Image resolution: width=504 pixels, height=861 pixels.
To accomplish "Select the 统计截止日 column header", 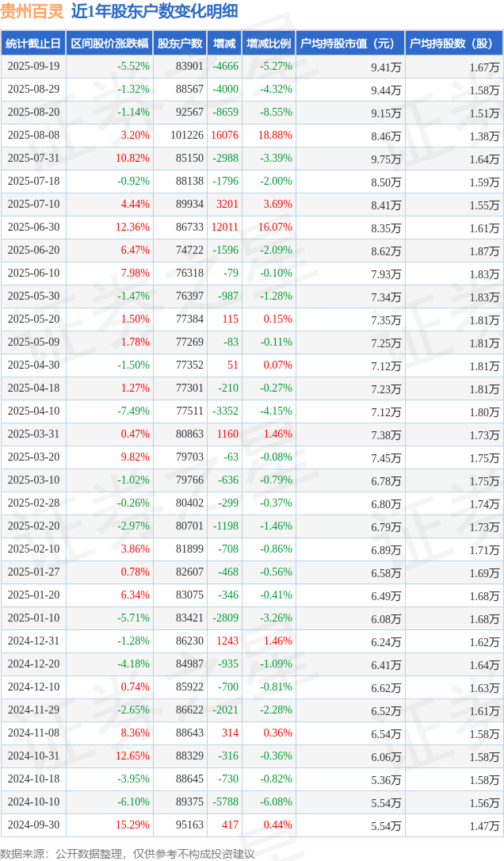I will point(32,44).
